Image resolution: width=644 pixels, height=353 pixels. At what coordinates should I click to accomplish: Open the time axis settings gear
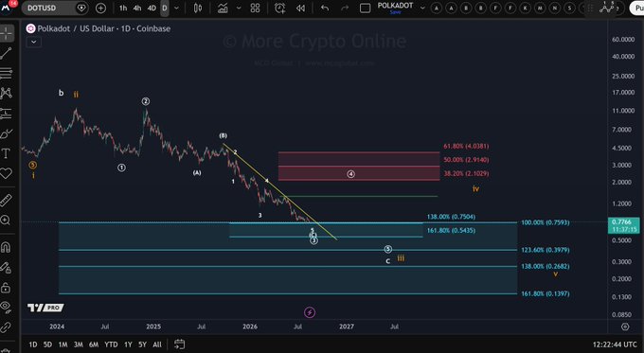coord(625,327)
